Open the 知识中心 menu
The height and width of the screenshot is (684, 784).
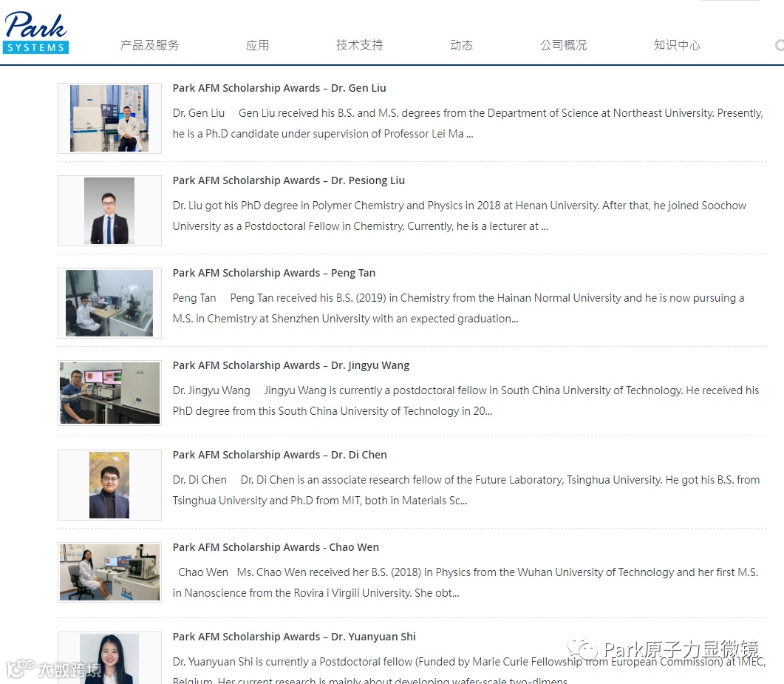(677, 45)
